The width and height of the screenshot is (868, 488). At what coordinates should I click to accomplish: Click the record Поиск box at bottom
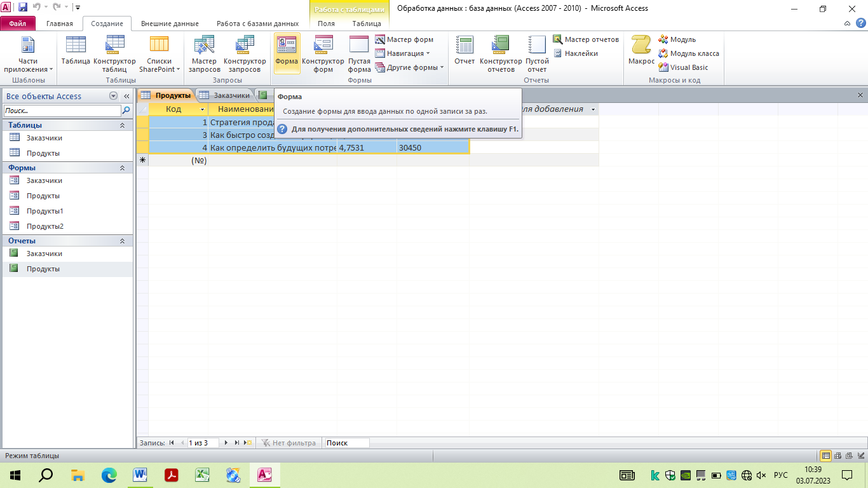[347, 443]
